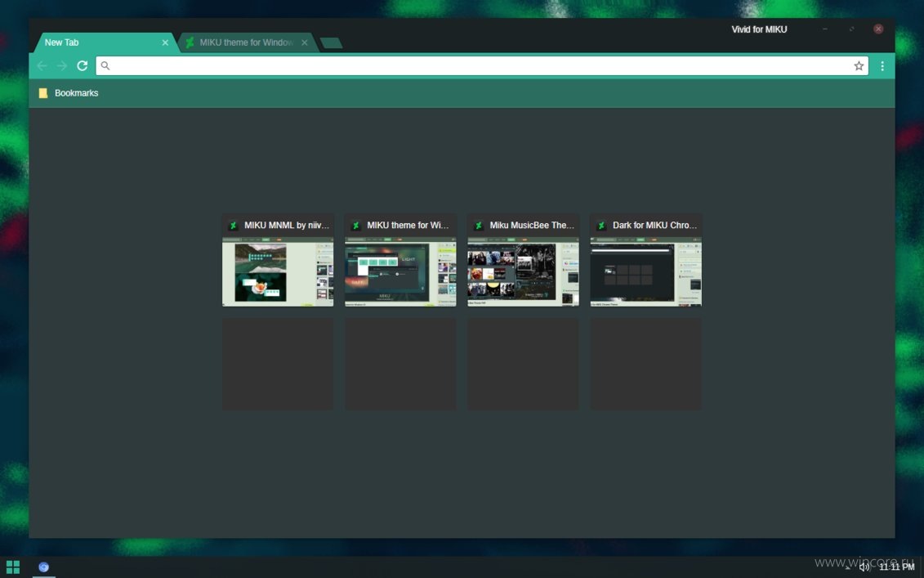Minimize the browser window
The height and width of the screenshot is (578, 924).
[825, 29]
